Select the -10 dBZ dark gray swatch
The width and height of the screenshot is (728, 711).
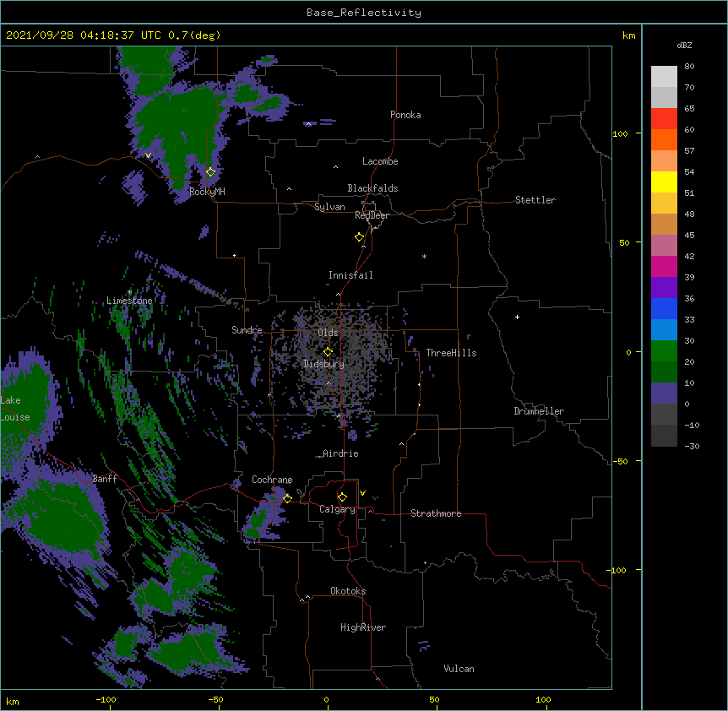tap(664, 436)
